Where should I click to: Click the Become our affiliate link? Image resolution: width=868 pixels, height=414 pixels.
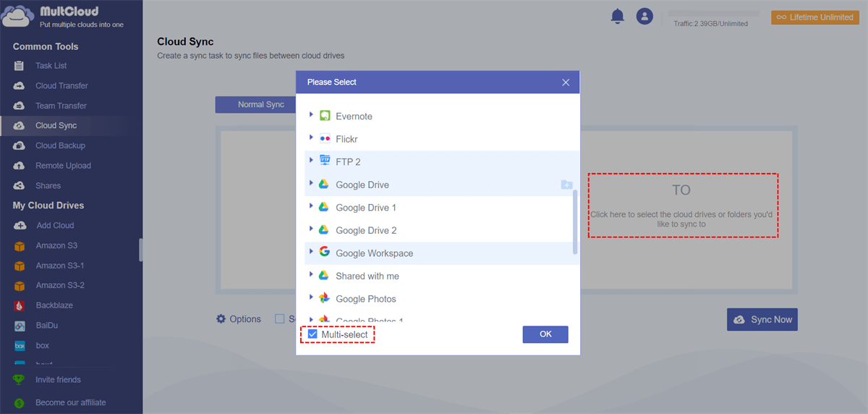click(71, 402)
